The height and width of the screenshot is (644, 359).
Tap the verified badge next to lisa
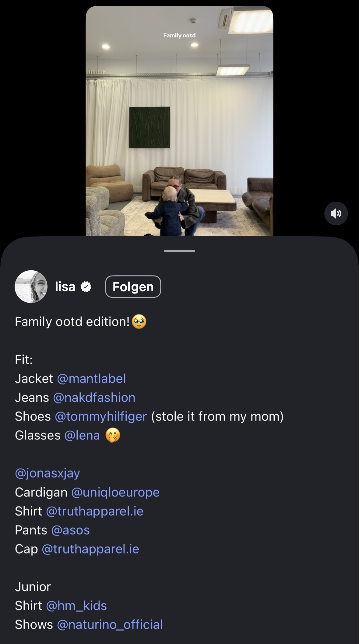[86, 287]
